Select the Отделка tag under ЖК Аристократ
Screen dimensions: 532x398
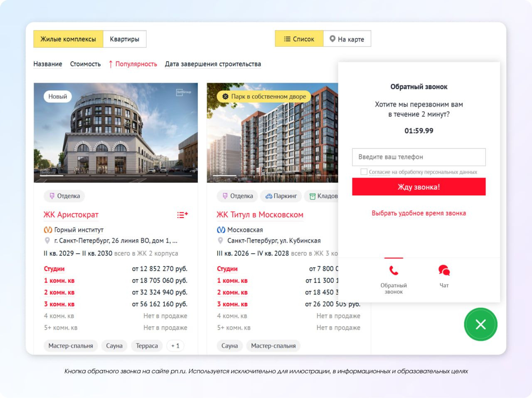tap(64, 196)
